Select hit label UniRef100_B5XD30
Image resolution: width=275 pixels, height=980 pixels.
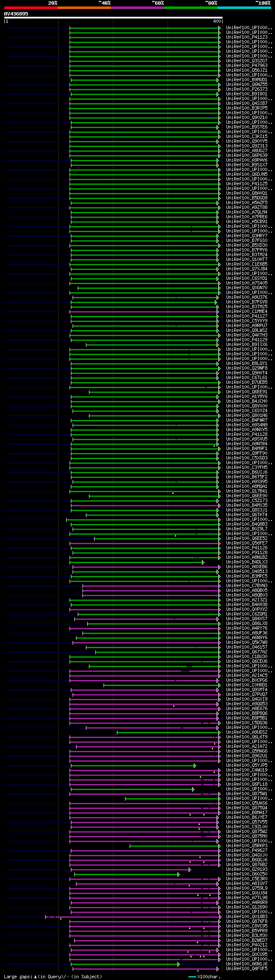(247, 245)
